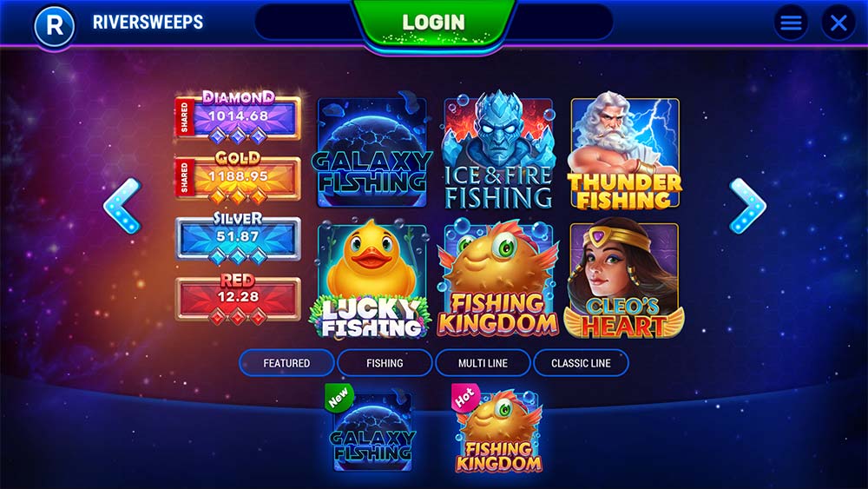Open the Cleo's Heart game
The image size is (868, 489).
point(624,279)
